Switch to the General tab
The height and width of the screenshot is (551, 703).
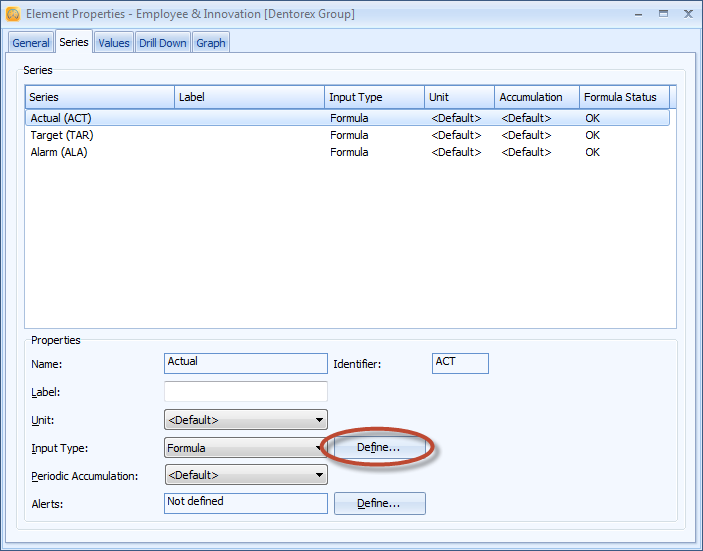pos(31,43)
